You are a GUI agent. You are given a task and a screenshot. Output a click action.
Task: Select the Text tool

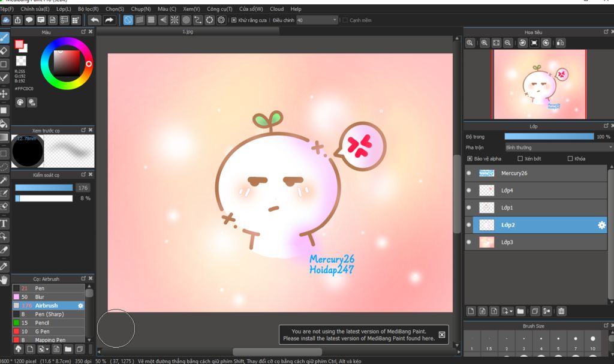click(4, 223)
